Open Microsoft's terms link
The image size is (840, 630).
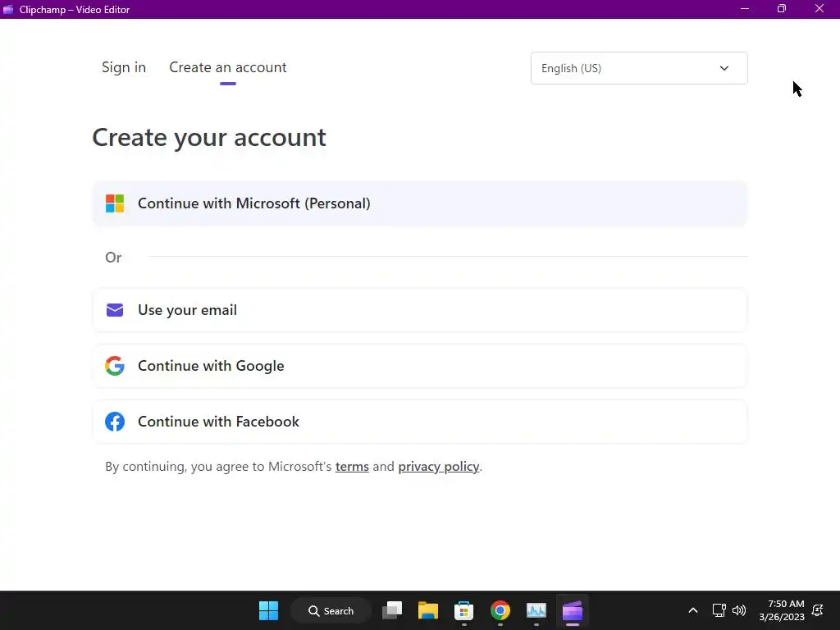click(x=352, y=467)
